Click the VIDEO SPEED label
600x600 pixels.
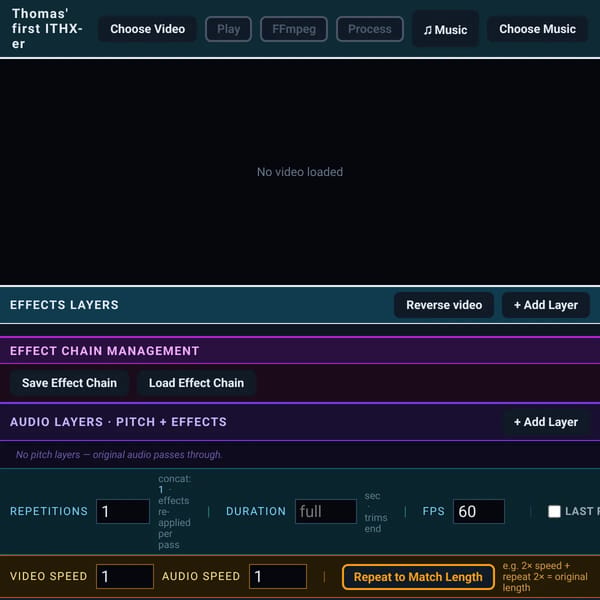(49, 576)
